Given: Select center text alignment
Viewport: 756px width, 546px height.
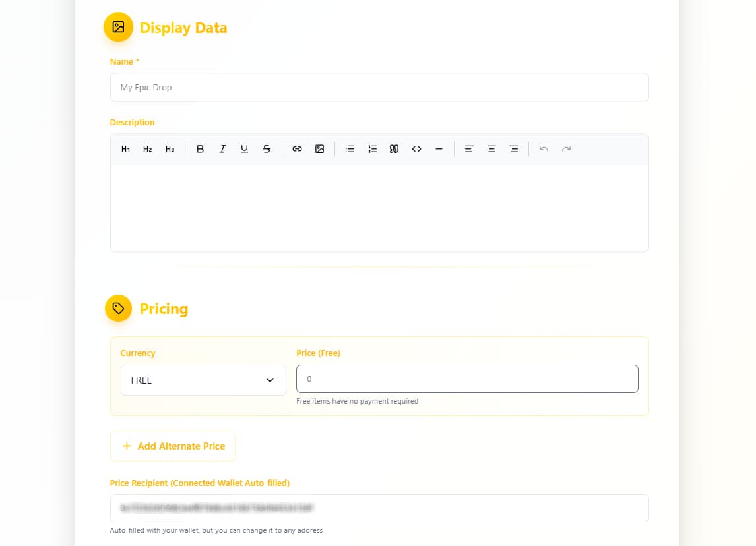Looking at the screenshot, I should coord(491,149).
